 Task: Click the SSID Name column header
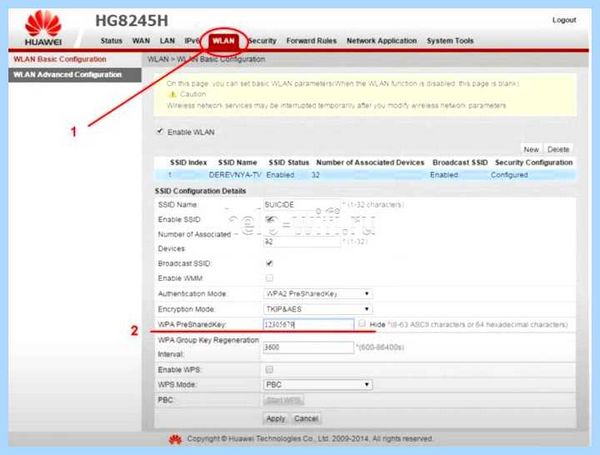[237, 163]
